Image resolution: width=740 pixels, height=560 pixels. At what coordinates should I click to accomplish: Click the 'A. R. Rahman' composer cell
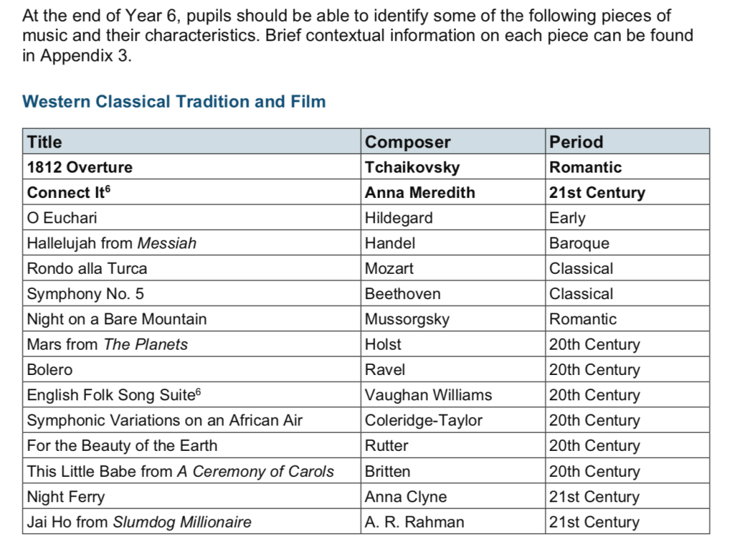(x=414, y=522)
